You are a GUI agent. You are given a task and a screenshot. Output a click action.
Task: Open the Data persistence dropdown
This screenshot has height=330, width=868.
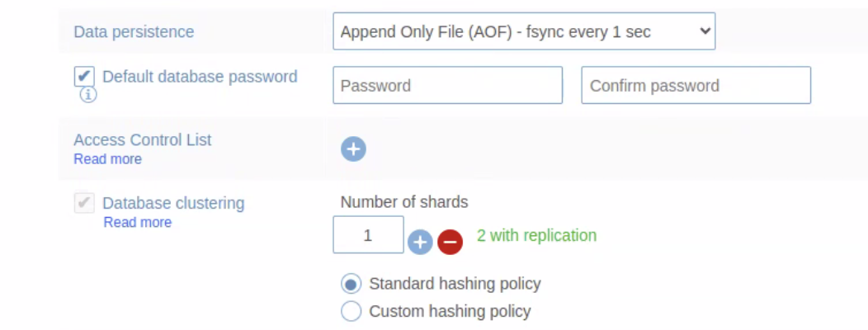coord(523,32)
